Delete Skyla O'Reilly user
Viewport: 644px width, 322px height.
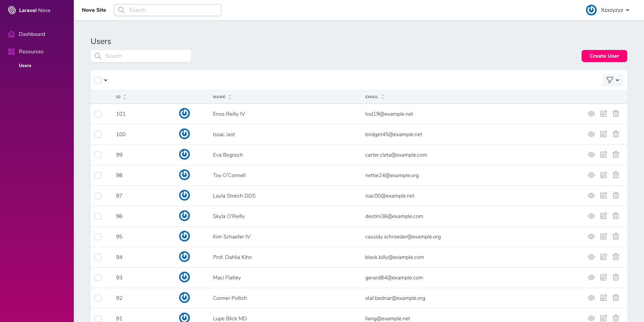[616, 216]
